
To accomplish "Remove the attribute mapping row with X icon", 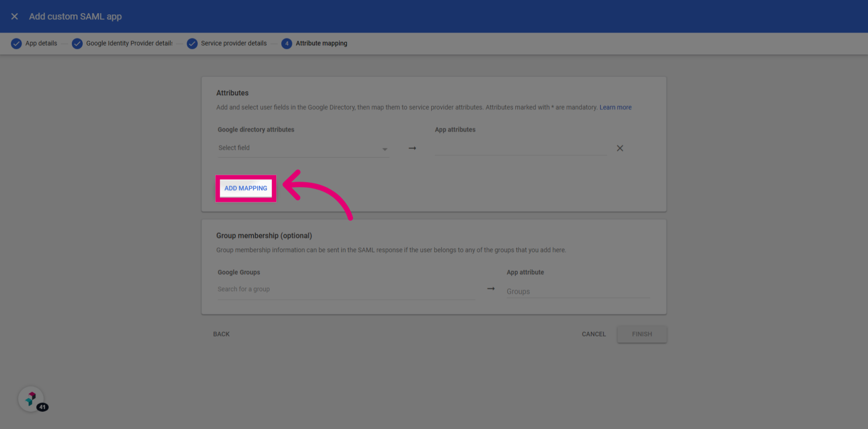I will (620, 148).
